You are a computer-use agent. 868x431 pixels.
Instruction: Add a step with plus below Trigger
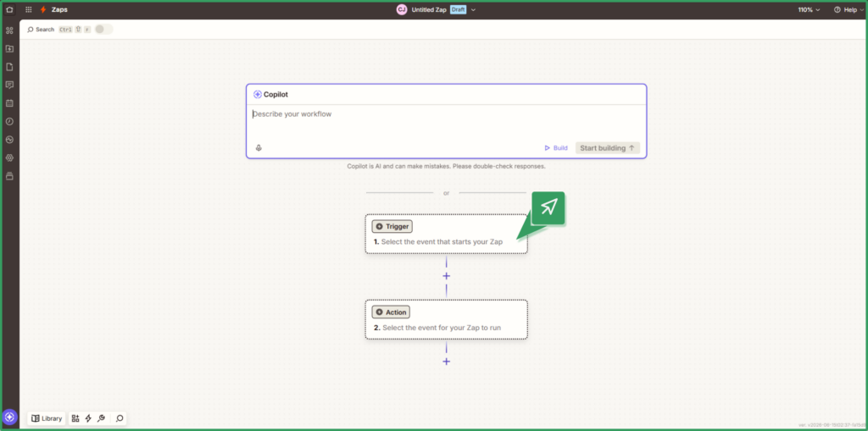pos(446,276)
